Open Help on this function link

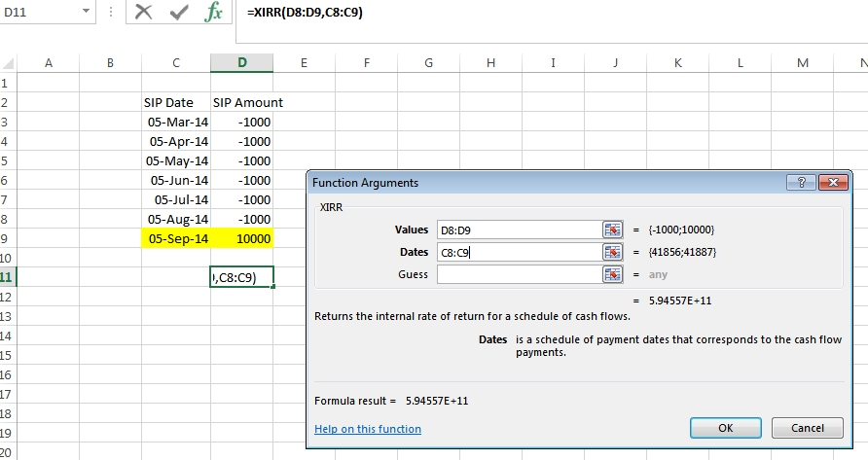(368, 429)
